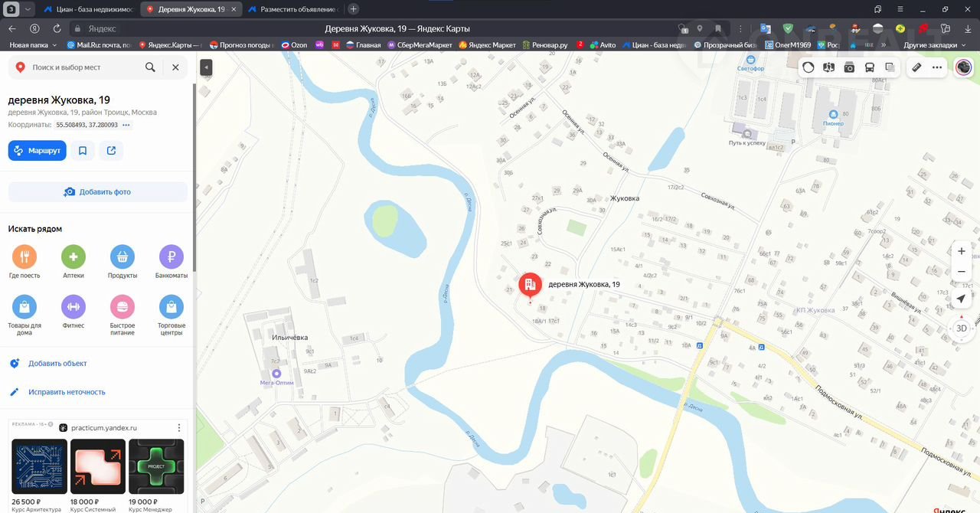Open the map layers selector
Viewport: 980px width, 513px height.
(890, 67)
